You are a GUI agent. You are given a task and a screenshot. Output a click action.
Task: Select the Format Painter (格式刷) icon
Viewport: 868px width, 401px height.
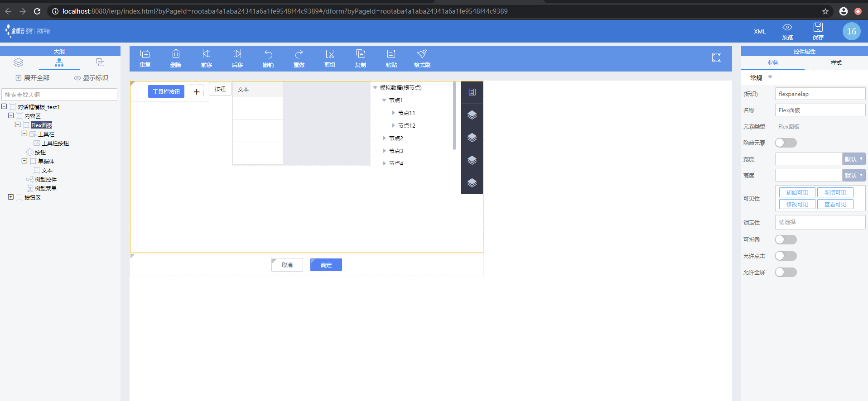tap(422, 54)
